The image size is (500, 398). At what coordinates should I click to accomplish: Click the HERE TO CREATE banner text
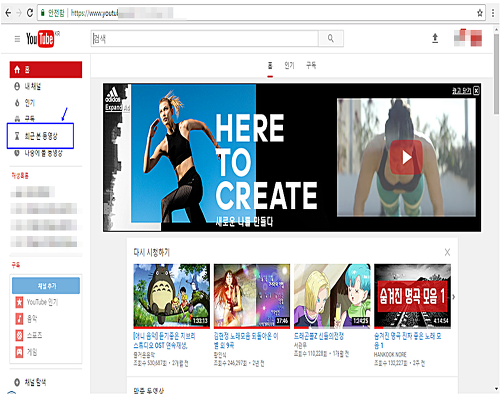266,161
